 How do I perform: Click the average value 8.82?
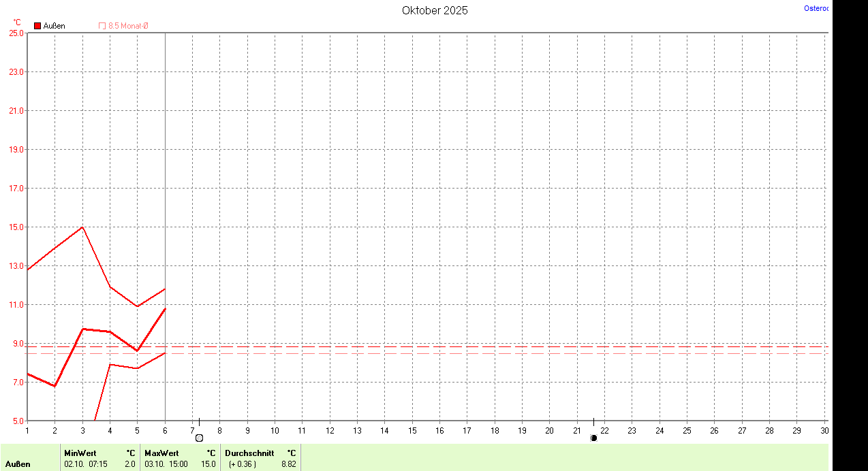click(289, 464)
